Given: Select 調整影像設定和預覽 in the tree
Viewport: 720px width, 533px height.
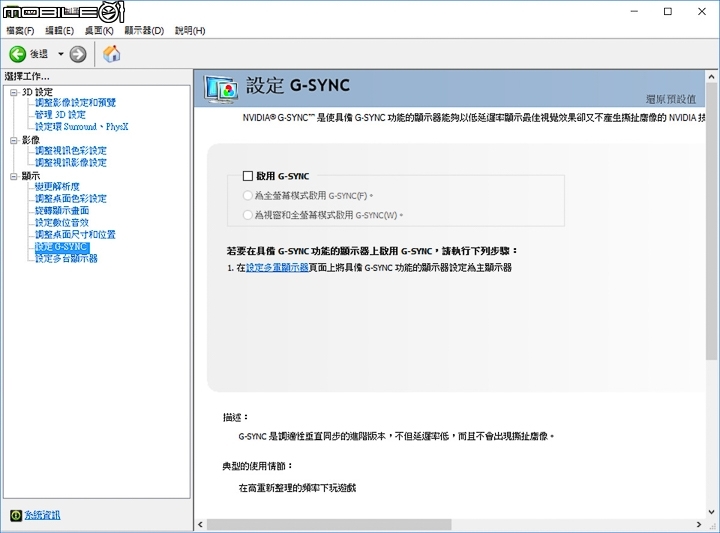Looking at the screenshot, I should [x=75, y=102].
